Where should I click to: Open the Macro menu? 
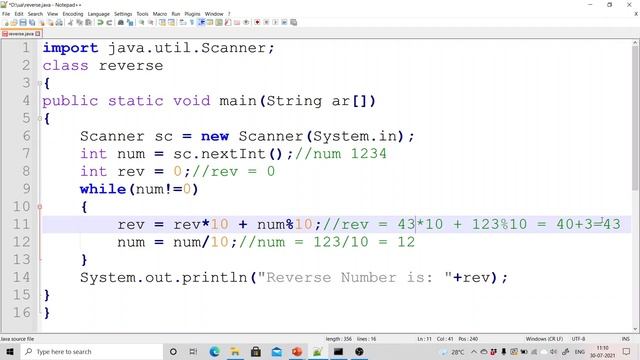coord(160,14)
